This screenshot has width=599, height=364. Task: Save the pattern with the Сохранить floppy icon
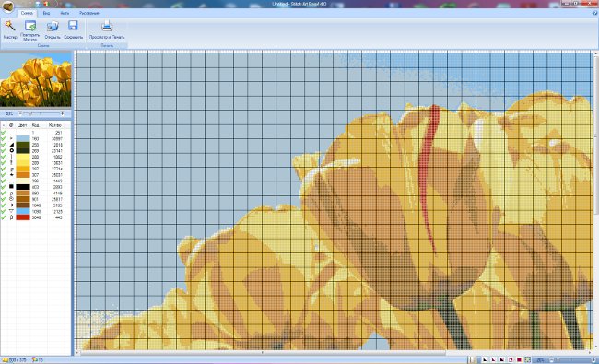click(x=73, y=26)
